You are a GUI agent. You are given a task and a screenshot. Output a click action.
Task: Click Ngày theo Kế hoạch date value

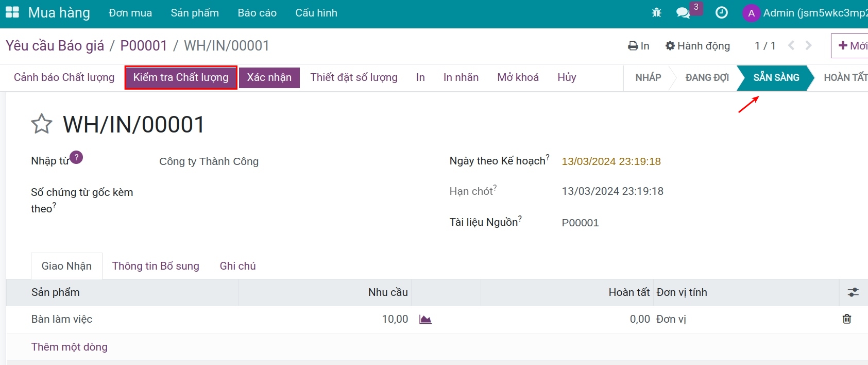pos(611,161)
